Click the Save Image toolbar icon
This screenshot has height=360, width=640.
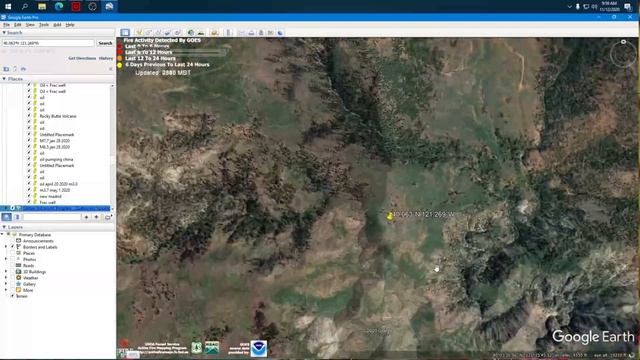coord(261,33)
